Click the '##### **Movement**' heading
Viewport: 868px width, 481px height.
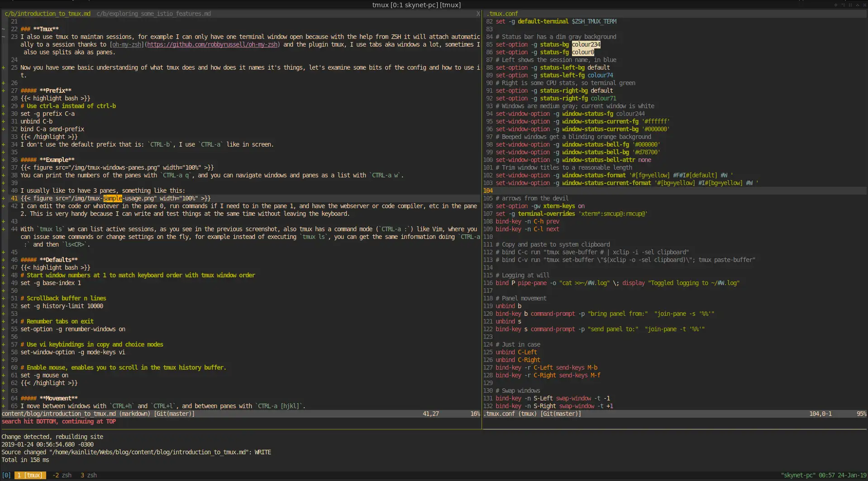(x=49, y=398)
